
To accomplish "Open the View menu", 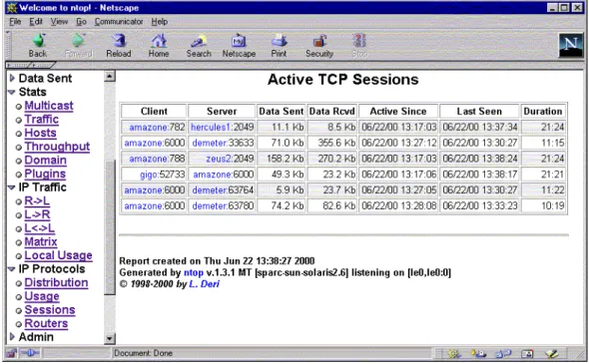I will coord(59,22).
